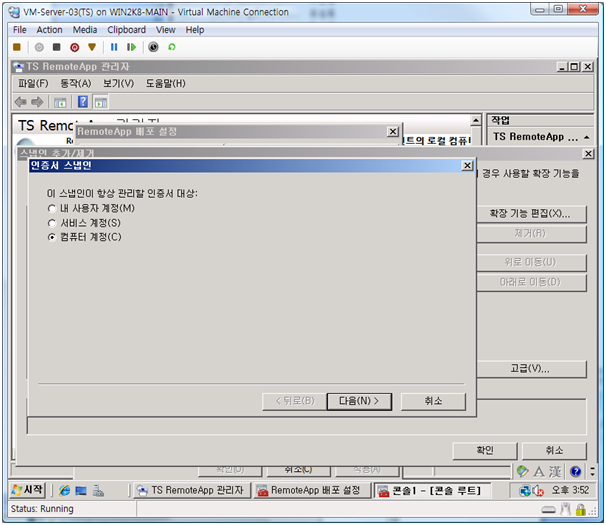Click the Forward arrow in TS RemoteApp toolbar
Viewport: 606px width, 525px height.
pos(37,102)
